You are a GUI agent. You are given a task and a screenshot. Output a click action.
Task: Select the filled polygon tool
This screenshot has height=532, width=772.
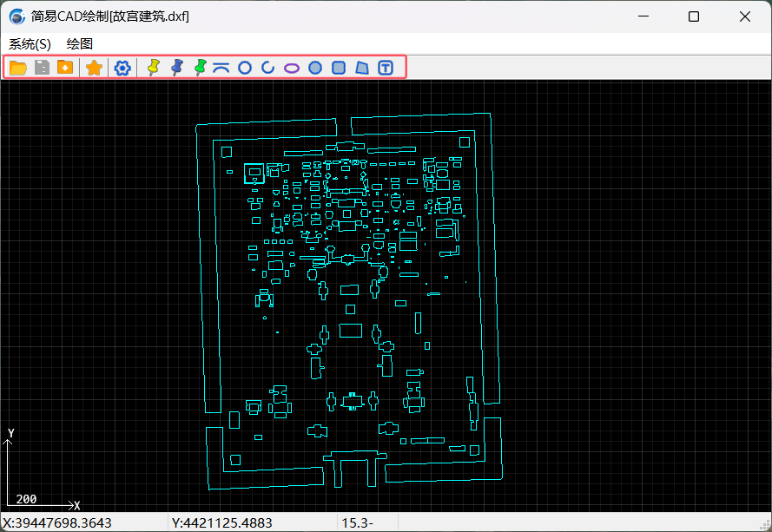tap(362, 68)
